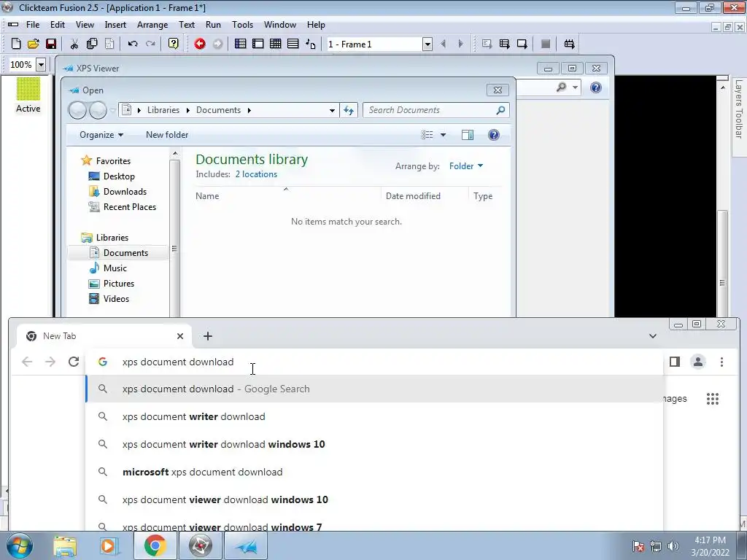The height and width of the screenshot is (560, 747).
Task: Add a new Chrome tab with the plus button
Action: click(208, 336)
